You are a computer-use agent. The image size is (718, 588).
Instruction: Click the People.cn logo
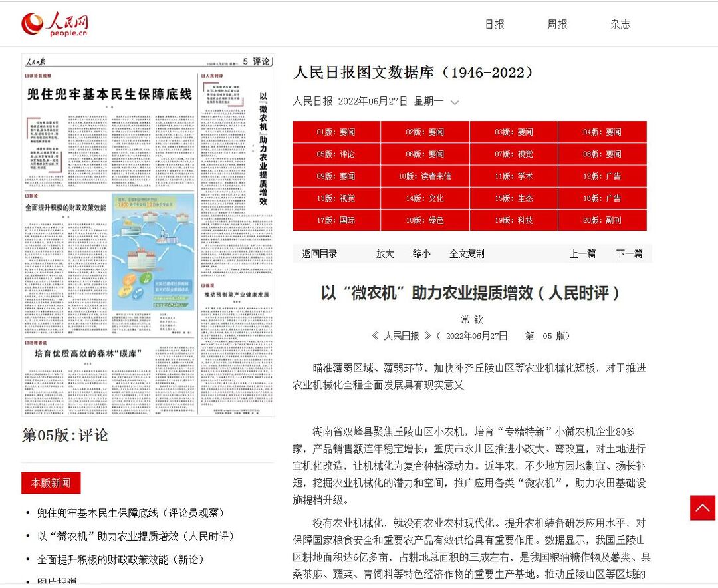[55, 25]
